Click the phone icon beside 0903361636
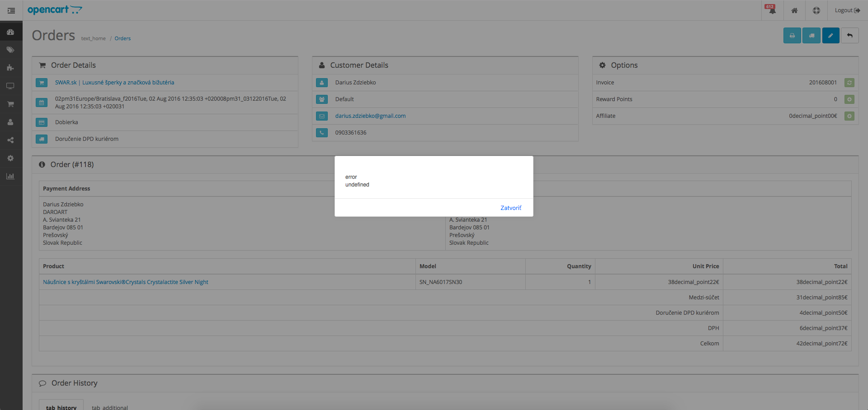 (x=322, y=133)
